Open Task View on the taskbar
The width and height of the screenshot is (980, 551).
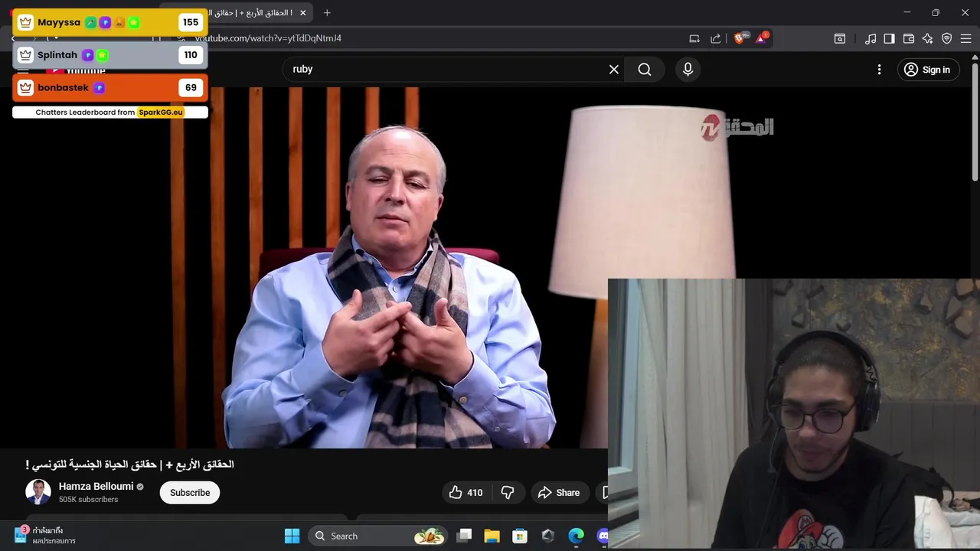click(x=464, y=536)
